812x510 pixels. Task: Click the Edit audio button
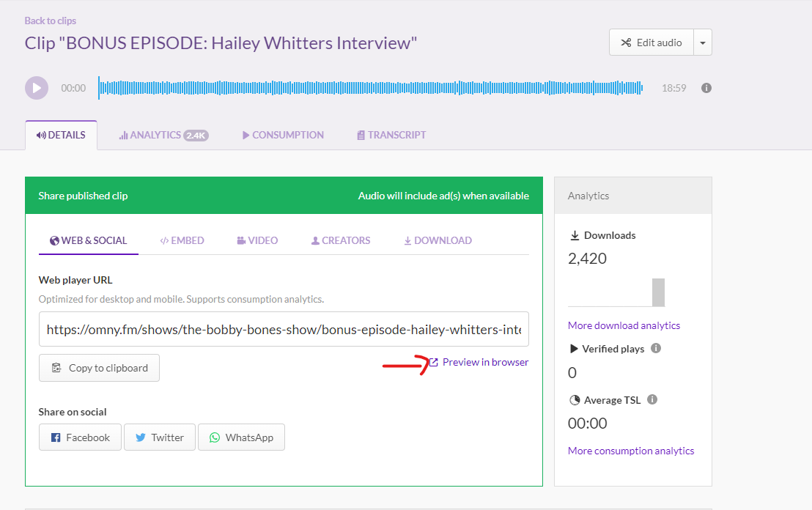pyautogui.click(x=651, y=42)
